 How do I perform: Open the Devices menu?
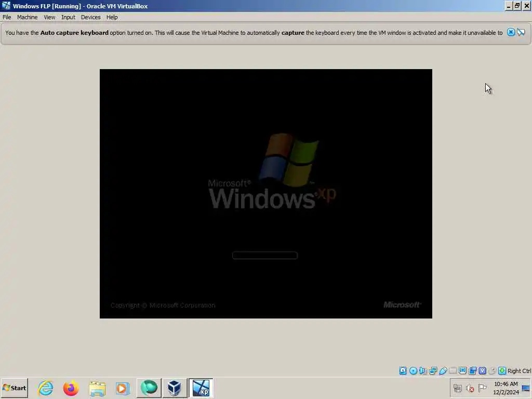90,17
